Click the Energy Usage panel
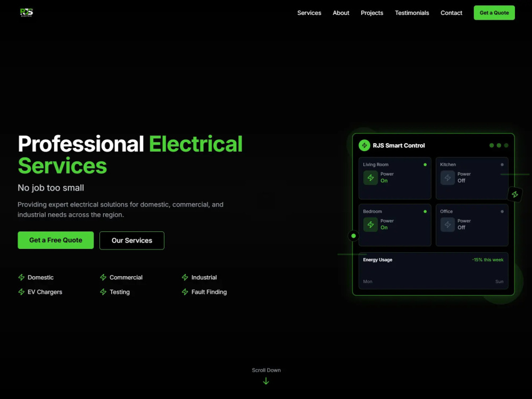 433,271
